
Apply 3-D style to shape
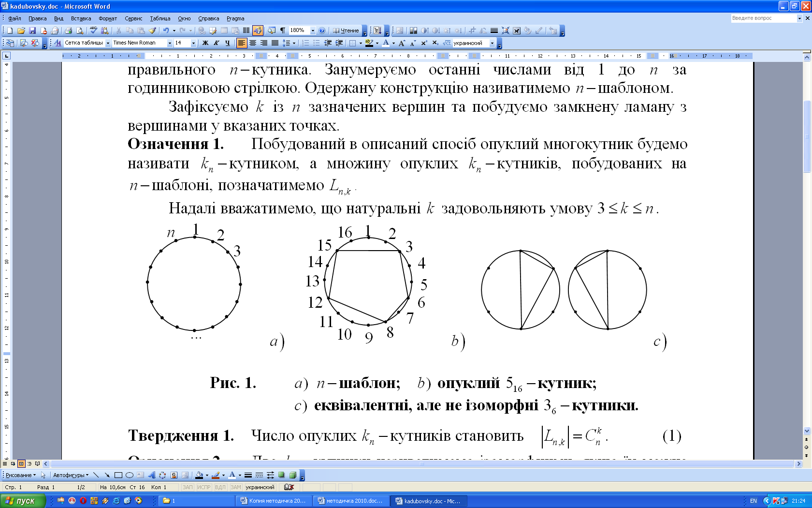292,475
